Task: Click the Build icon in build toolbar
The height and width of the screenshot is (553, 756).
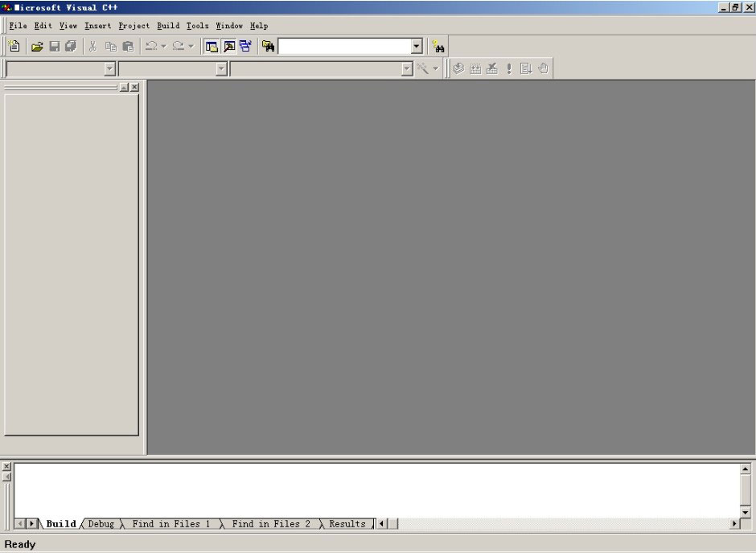Action: point(475,68)
